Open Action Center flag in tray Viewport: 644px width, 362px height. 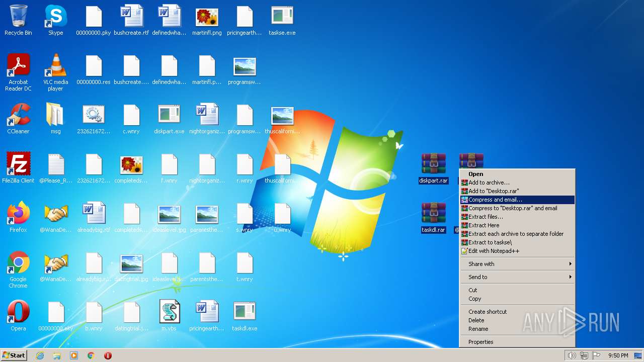click(596, 355)
